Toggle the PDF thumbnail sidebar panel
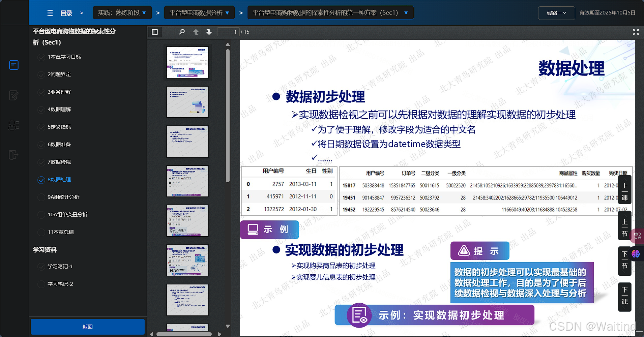 point(155,32)
